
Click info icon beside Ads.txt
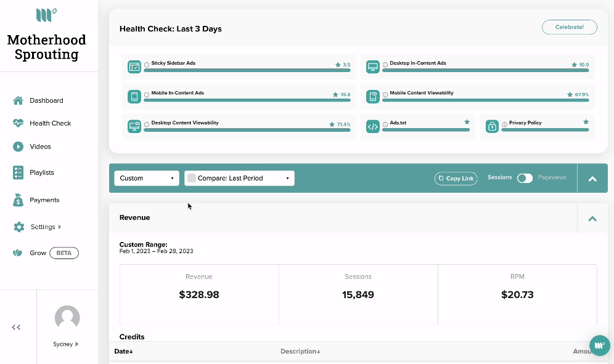[385, 124]
